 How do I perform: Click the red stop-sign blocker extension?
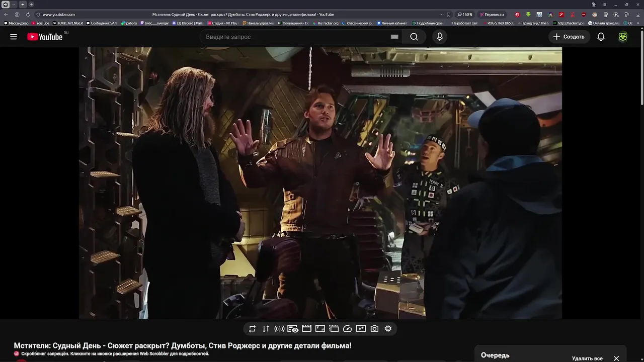[x=584, y=15]
